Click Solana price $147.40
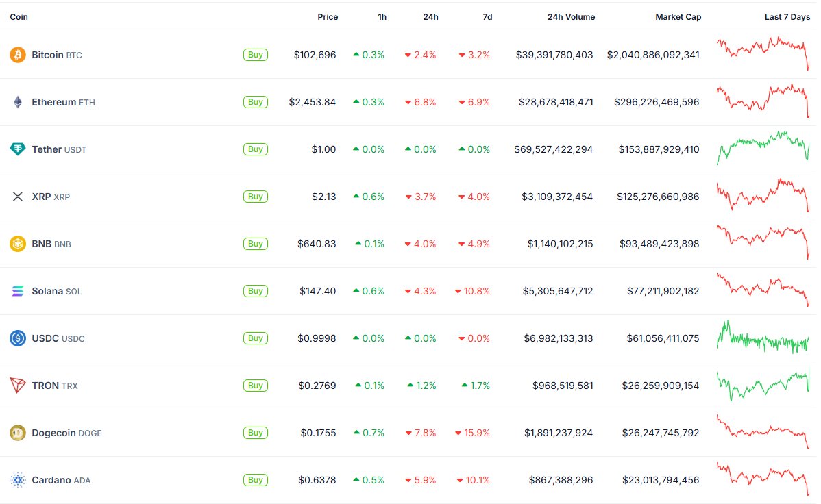This screenshot has height=504, width=821. (x=318, y=291)
